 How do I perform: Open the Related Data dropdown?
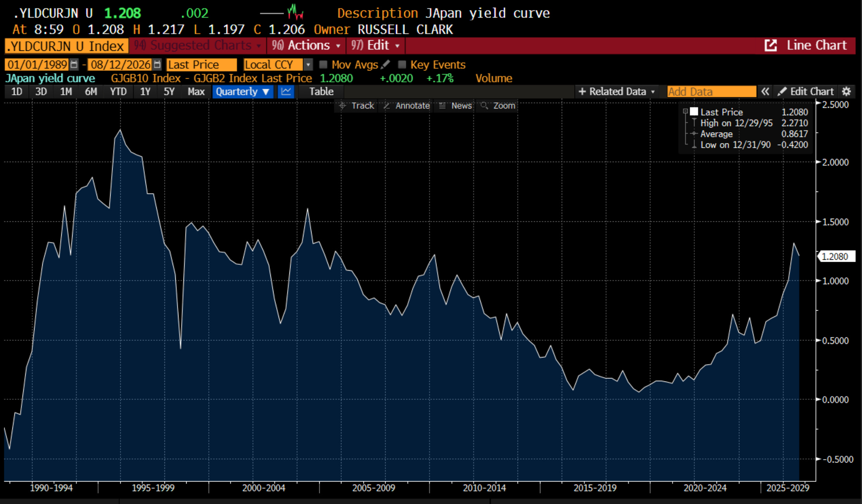click(x=617, y=91)
